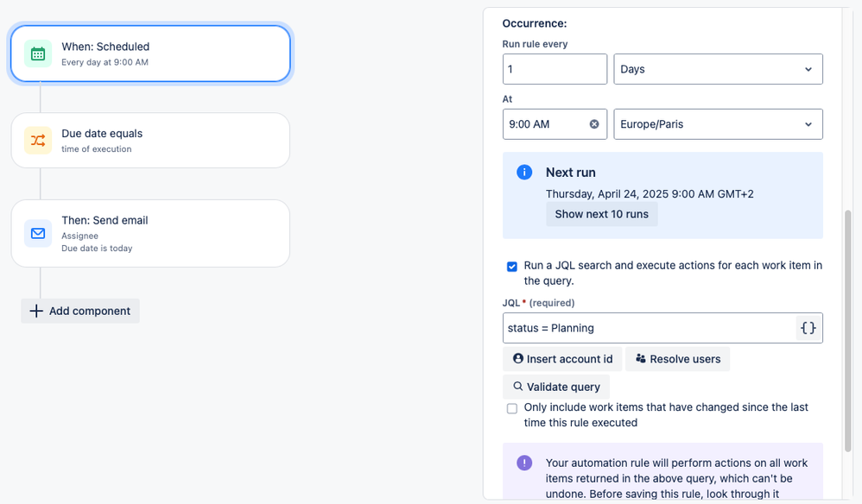
Task: Enable only include changed work items
Action: tap(512, 408)
